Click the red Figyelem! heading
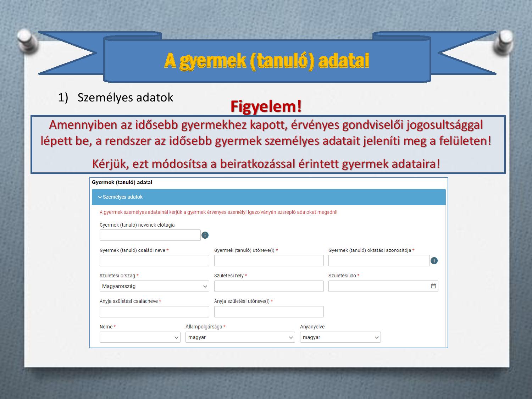The image size is (532, 399). [266, 106]
